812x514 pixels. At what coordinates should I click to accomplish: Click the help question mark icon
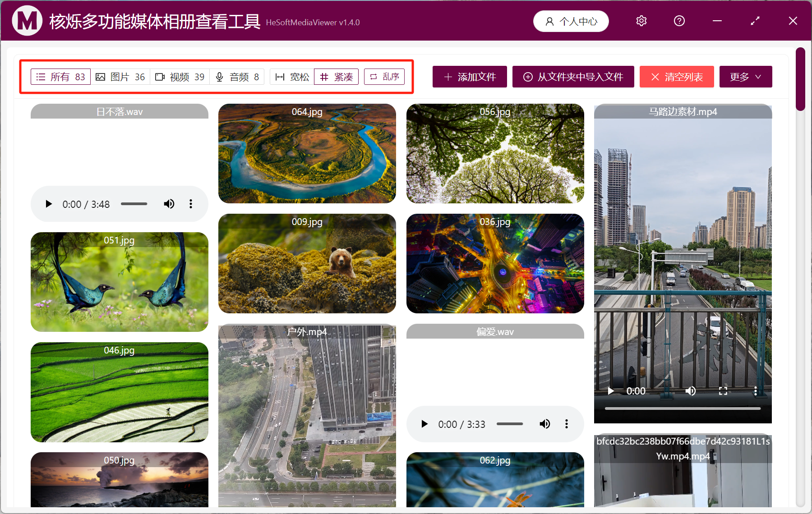679,21
